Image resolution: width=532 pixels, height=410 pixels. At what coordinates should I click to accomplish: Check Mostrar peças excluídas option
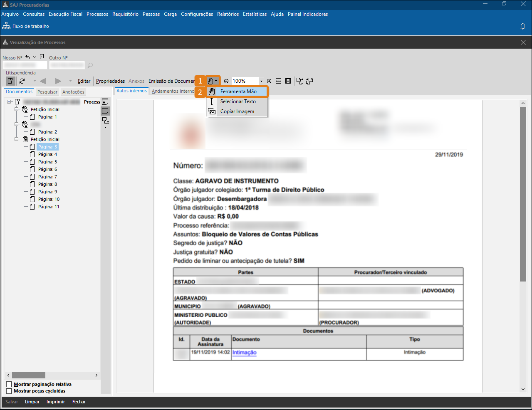tap(9, 391)
